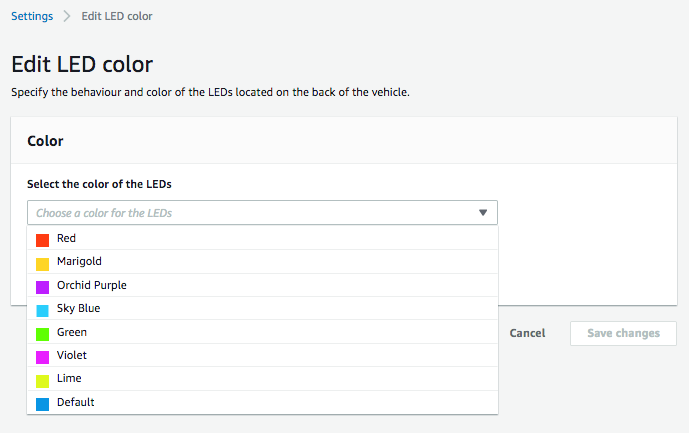Click the Default blue swatch

tap(42, 404)
